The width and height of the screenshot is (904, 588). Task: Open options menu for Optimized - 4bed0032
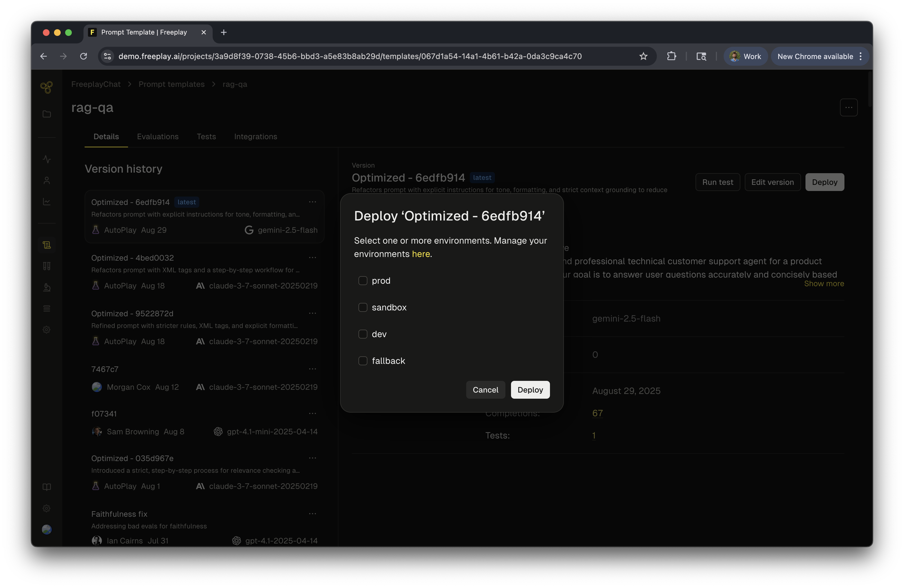pyautogui.click(x=312, y=258)
